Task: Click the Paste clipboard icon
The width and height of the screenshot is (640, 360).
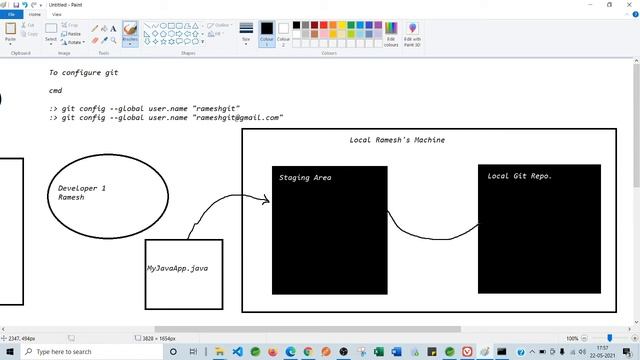Action: [11, 29]
